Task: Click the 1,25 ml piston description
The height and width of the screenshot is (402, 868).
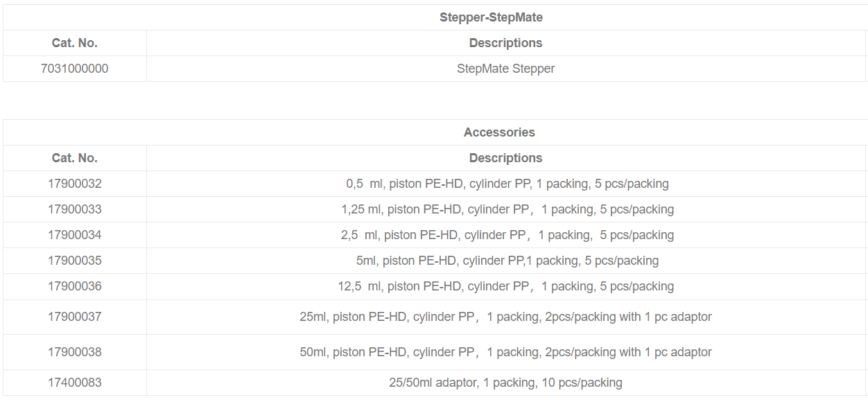Action: pos(507,209)
